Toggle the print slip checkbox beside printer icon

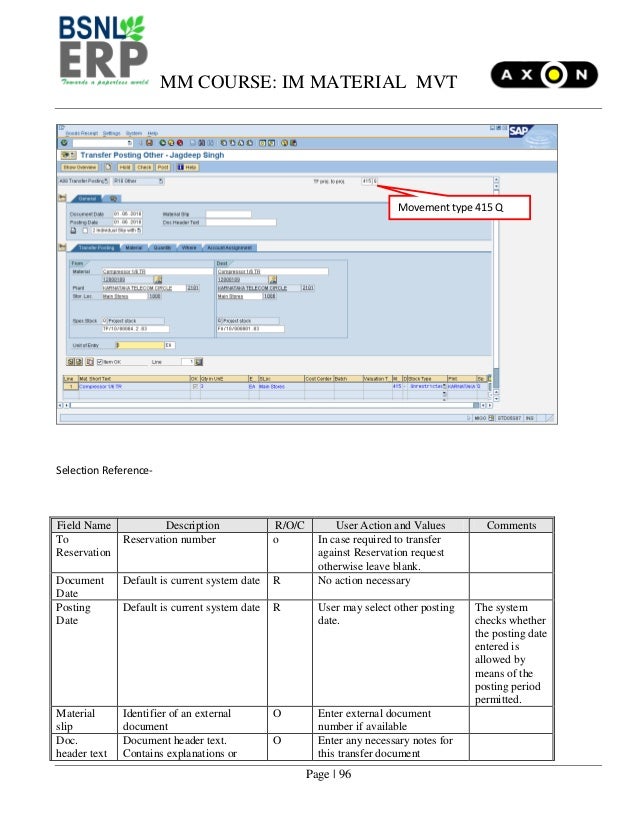(x=85, y=230)
